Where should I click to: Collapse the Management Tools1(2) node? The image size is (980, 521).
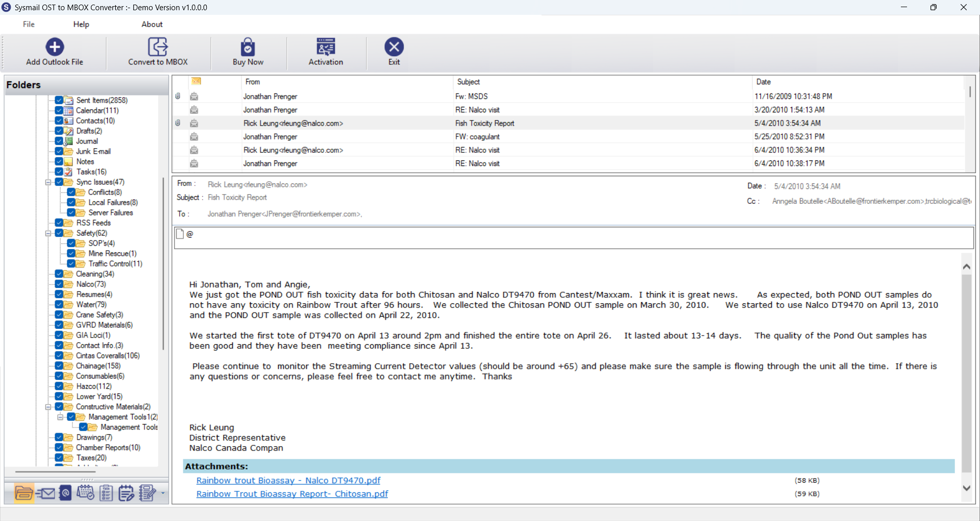(x=60, y=417)
